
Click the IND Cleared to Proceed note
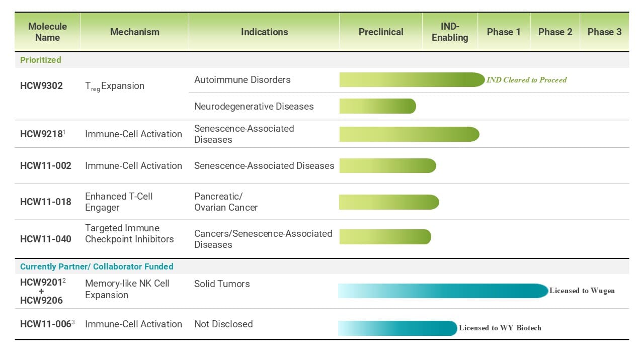[x=526, y=79]
